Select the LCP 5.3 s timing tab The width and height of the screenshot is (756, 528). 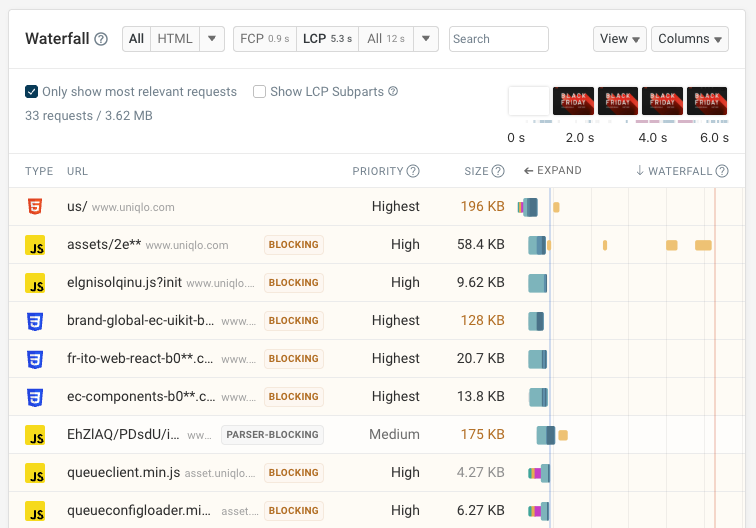click(327, 39)
